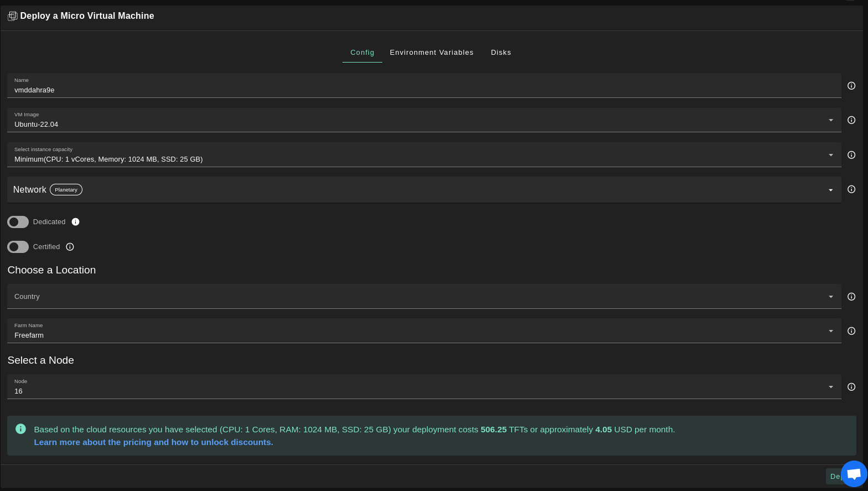
Task: Open the live chat bubble
Action: 854,474
